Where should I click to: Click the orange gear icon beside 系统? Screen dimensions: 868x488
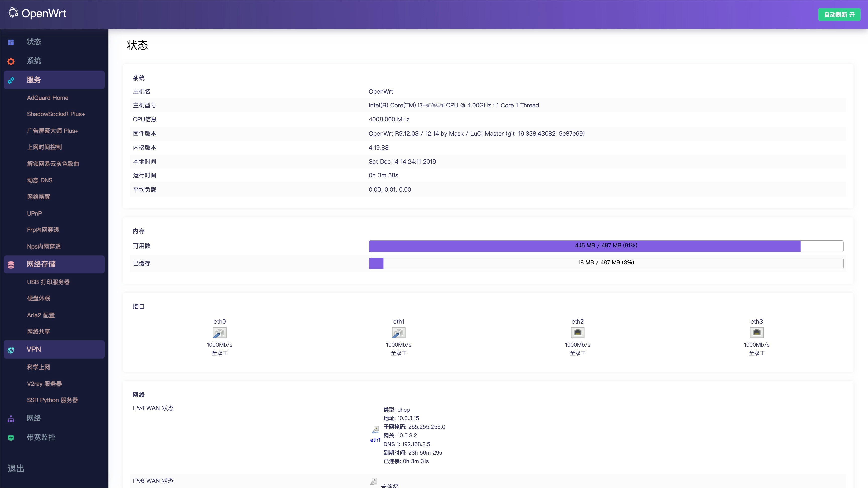tap(11, 61)
